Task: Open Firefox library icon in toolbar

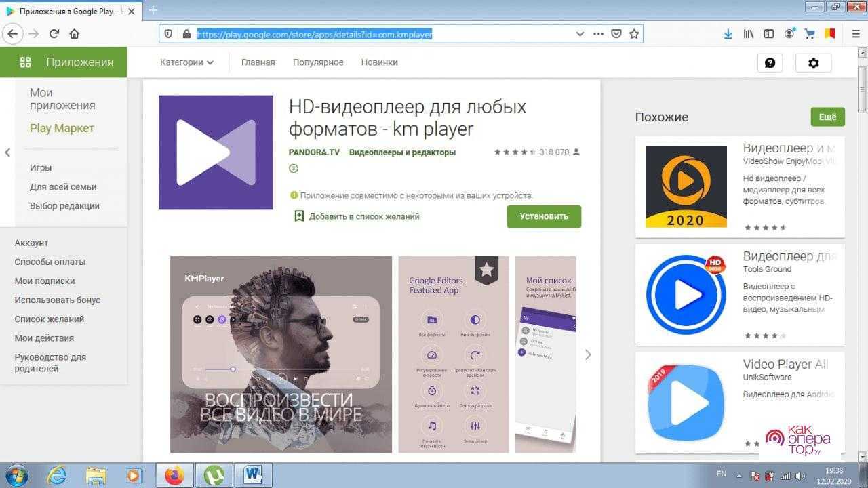Action: (748, 34)
